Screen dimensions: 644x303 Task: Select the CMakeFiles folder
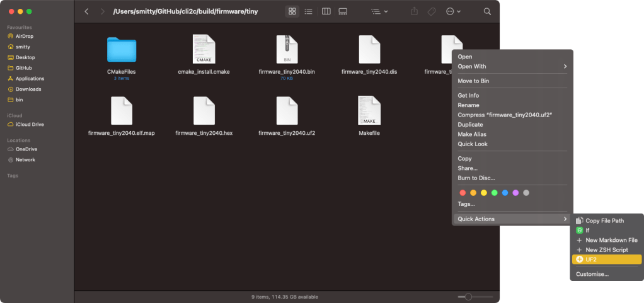click(x=122, y=50)
